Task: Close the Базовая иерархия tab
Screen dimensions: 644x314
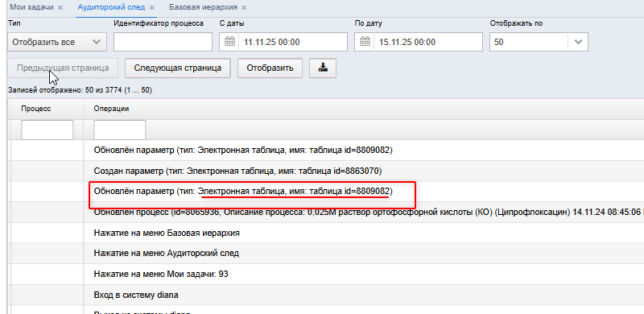Action: click(245, 8)
